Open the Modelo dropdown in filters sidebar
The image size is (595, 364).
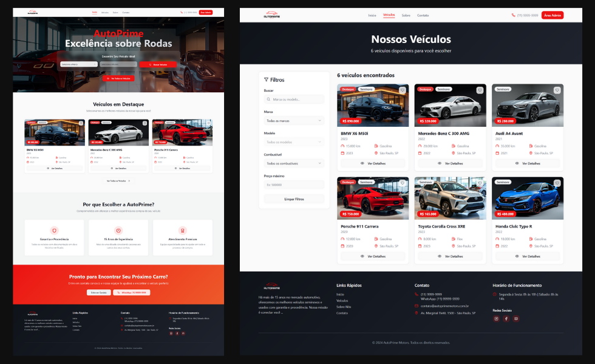coord(294,142)
